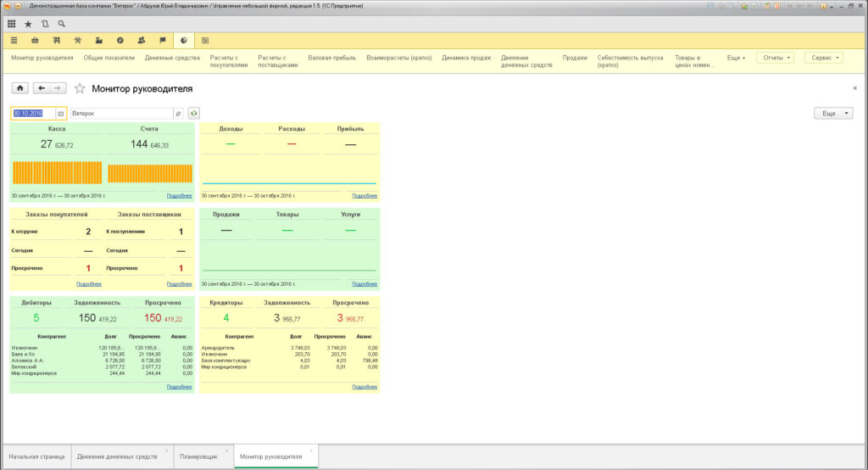Open history via the scroll icon

click(x=45, y=24)
